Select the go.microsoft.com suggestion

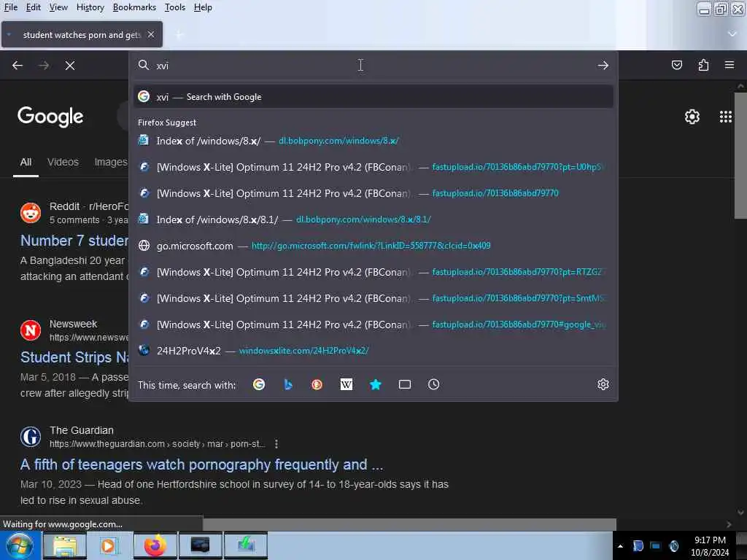point(373,246)
